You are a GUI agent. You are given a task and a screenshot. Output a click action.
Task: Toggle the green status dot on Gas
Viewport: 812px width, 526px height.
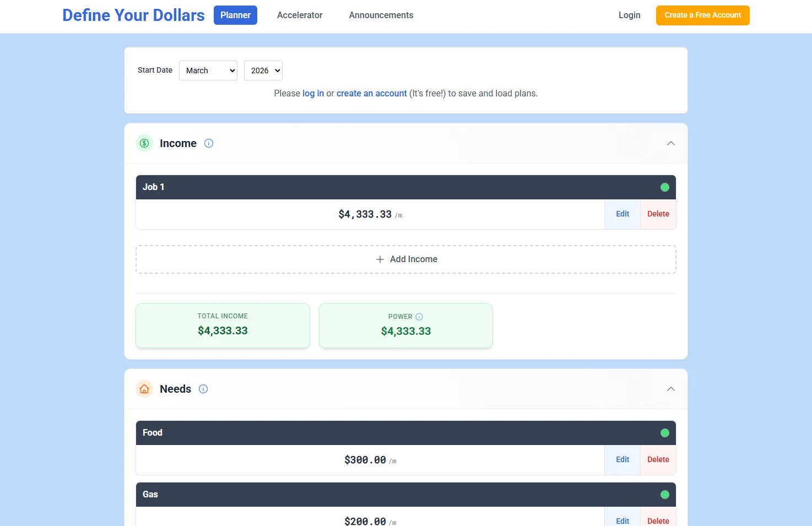[x=664, y=494]
